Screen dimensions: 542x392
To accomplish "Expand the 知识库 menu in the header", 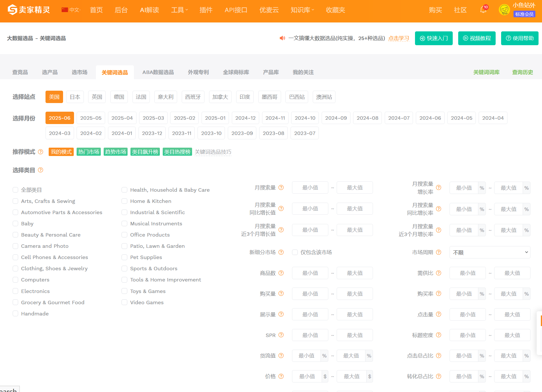I will click(x=302, y=10).
